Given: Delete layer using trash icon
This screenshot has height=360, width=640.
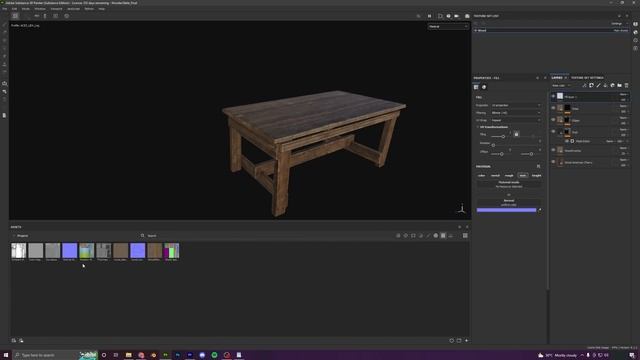Looking at the screenshot, I should click(627, 86).
